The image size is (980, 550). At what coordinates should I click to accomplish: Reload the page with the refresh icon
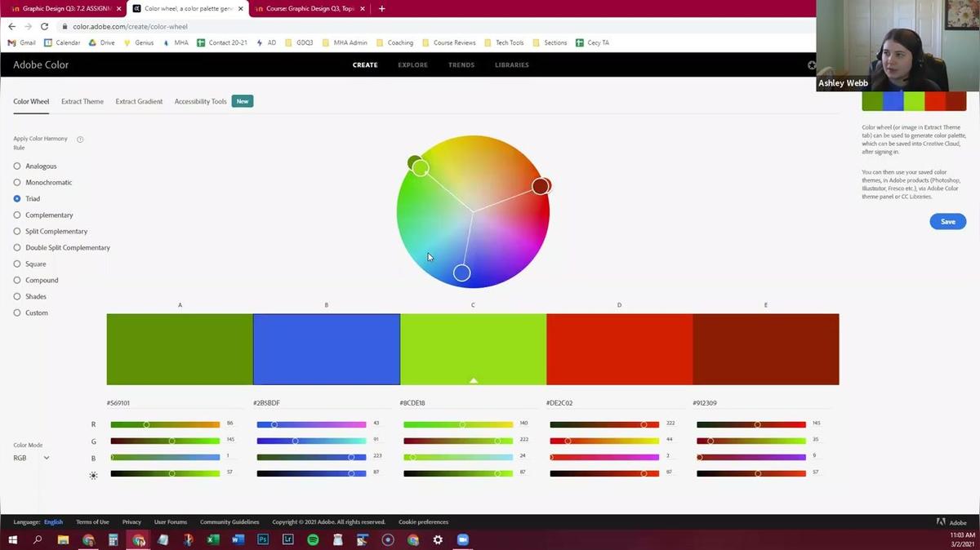(45, 26)
